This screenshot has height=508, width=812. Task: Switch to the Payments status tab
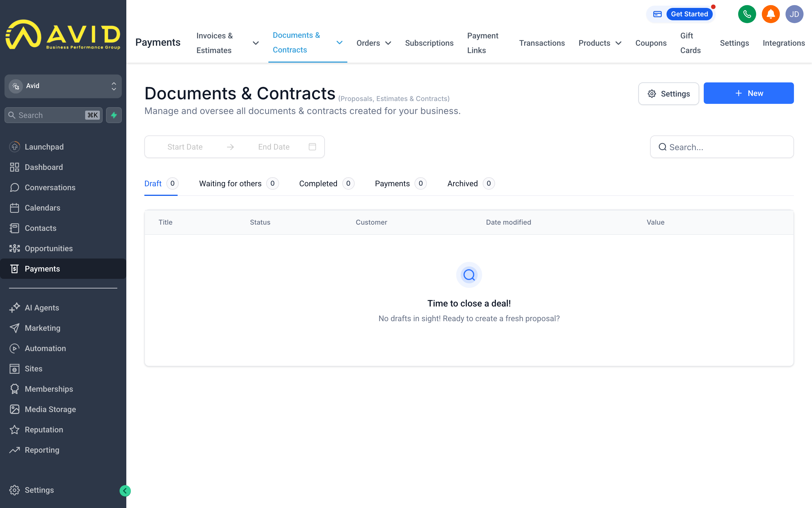pyautogui.click(x=401, y=183)
